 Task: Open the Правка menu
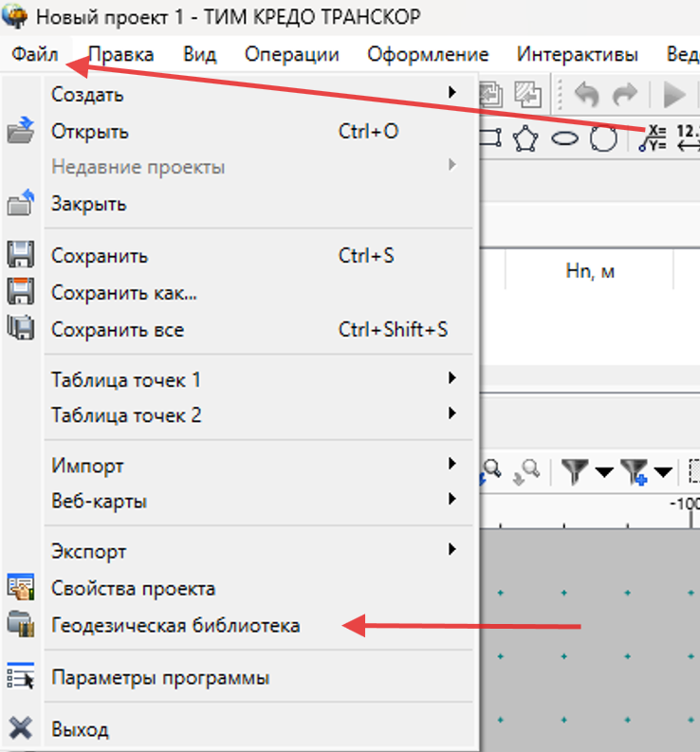(x=121, y=54)
